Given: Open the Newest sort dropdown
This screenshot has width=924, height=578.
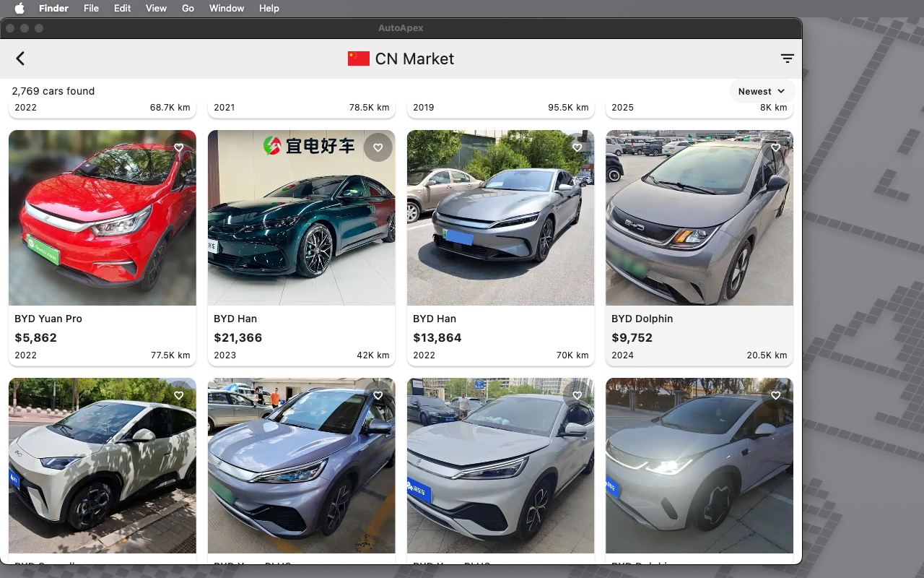Looking at the screenshot, I should pyautogui.click(x=762, y=91).
